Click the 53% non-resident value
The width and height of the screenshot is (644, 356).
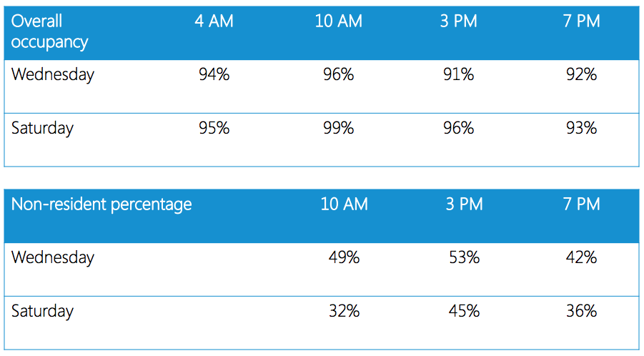464,257
